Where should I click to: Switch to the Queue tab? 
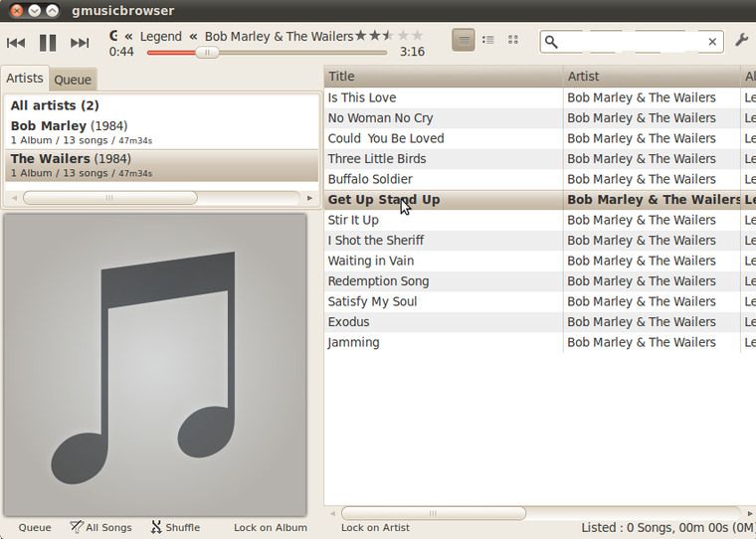[x=73, y=80]
